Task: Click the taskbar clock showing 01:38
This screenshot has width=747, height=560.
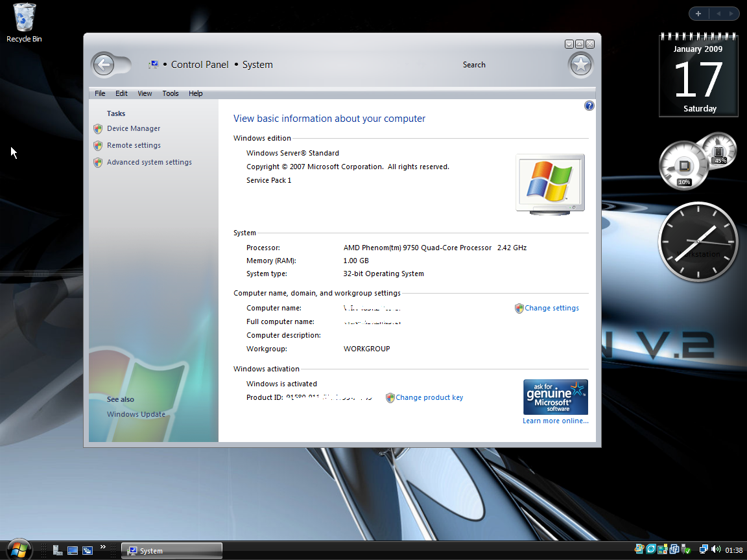Action: 733,550
